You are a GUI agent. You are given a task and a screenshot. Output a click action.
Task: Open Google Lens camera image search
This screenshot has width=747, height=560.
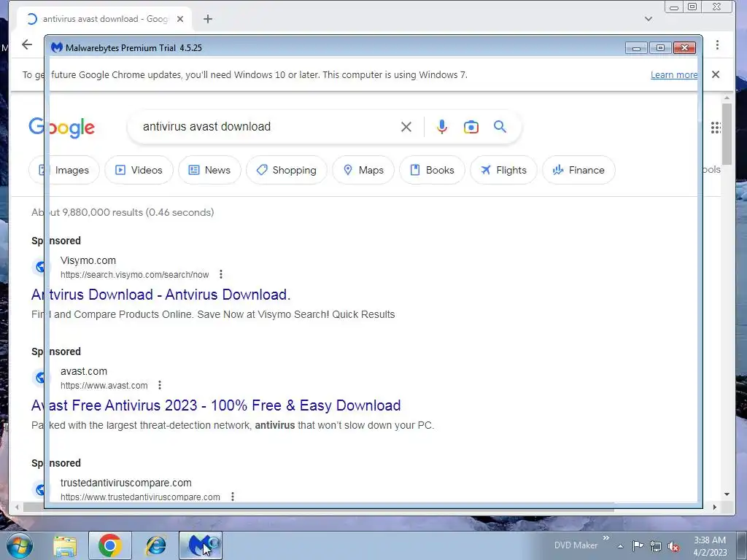click(471, 127)
